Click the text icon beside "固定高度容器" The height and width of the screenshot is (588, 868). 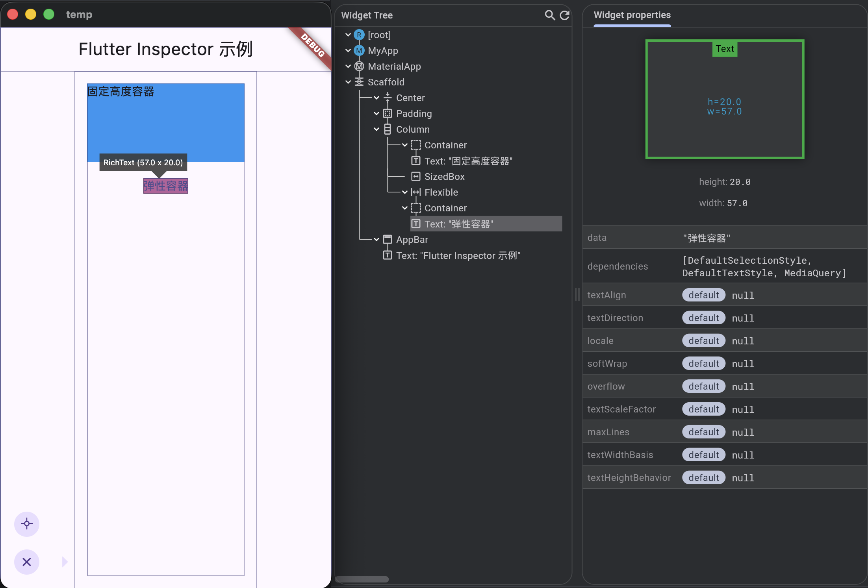point(416,161)
